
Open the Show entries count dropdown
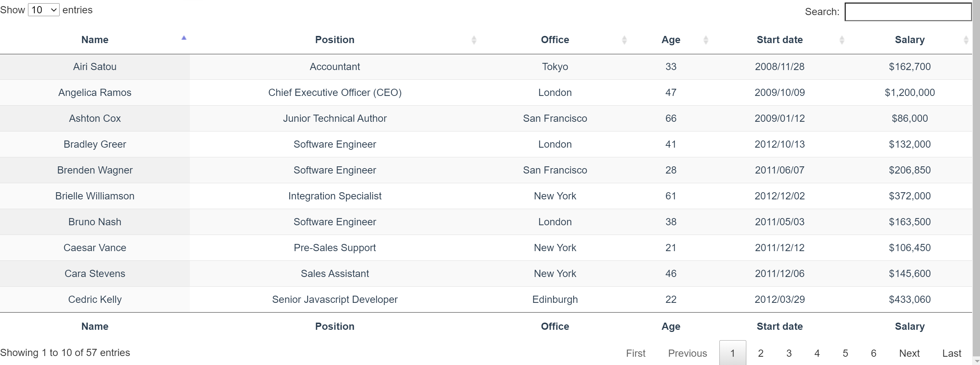[44, 10]
